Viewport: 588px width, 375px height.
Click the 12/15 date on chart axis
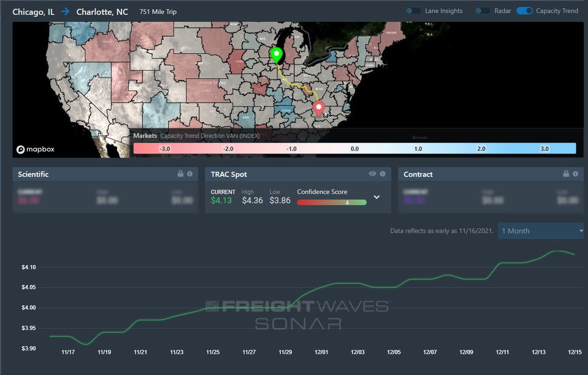(x=575, y=352)
